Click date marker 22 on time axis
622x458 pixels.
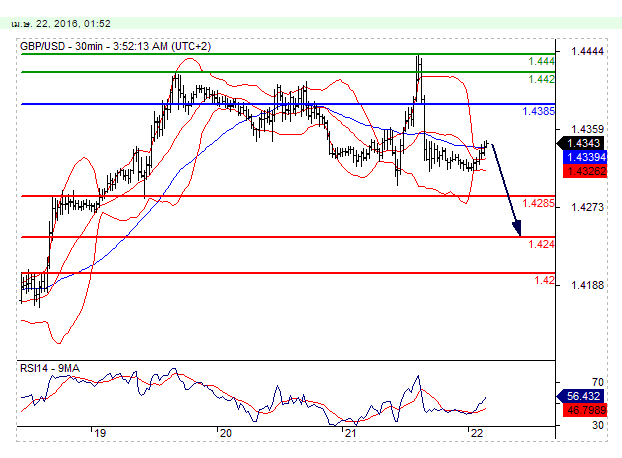(x=475, y=434)
